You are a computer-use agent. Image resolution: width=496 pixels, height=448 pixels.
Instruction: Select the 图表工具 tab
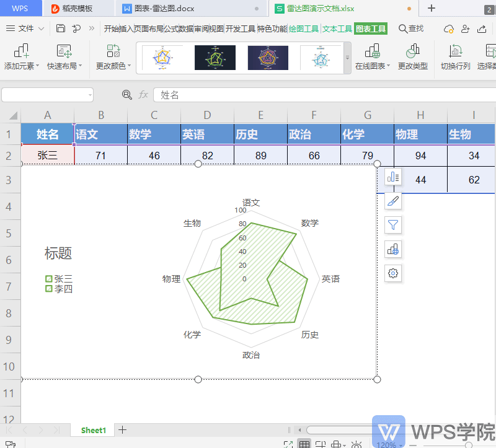371,29
